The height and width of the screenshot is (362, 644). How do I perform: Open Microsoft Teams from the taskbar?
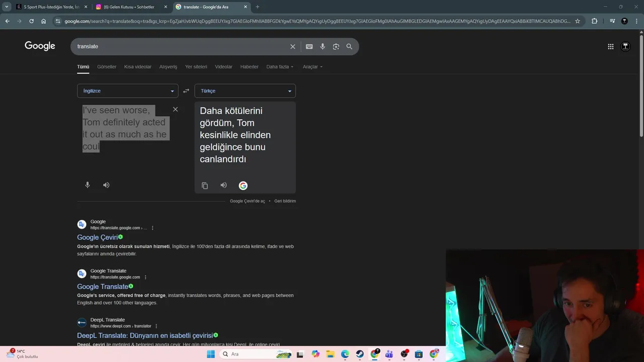coord(389,354)
